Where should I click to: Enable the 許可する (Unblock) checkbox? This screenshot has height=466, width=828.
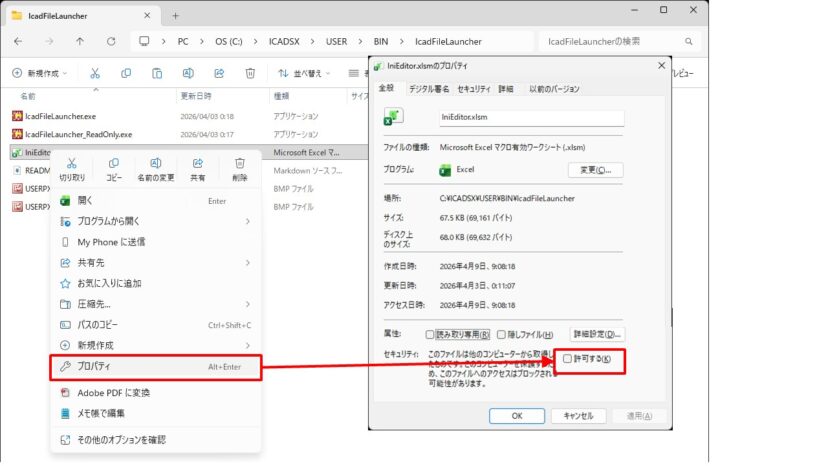(568, 358)
